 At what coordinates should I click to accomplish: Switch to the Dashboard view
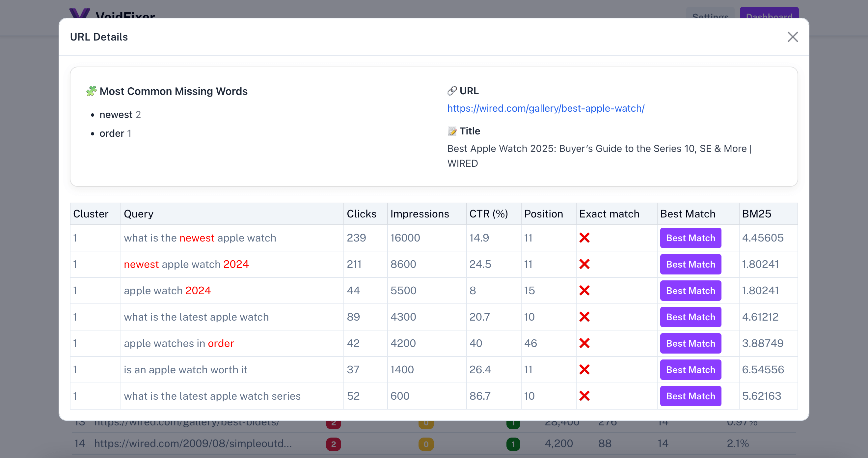click(769, 17)
